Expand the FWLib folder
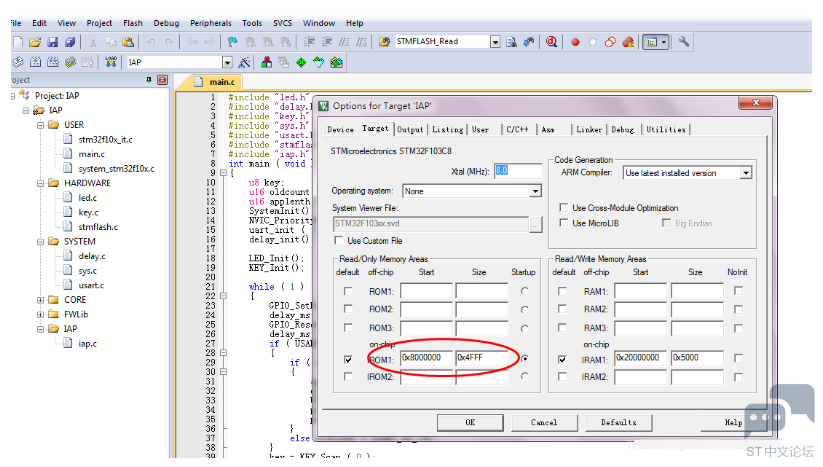823x467 pixels. (x=40, y=315)
